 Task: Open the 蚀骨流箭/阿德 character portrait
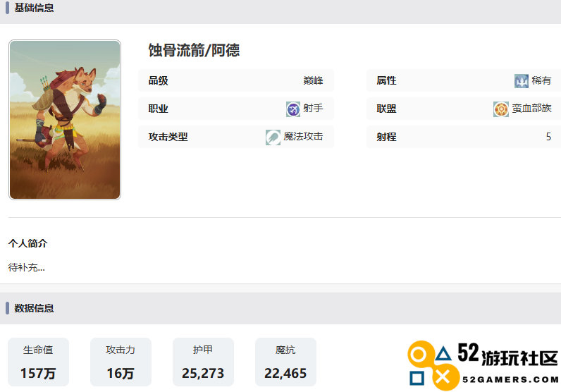pos(65,120)
